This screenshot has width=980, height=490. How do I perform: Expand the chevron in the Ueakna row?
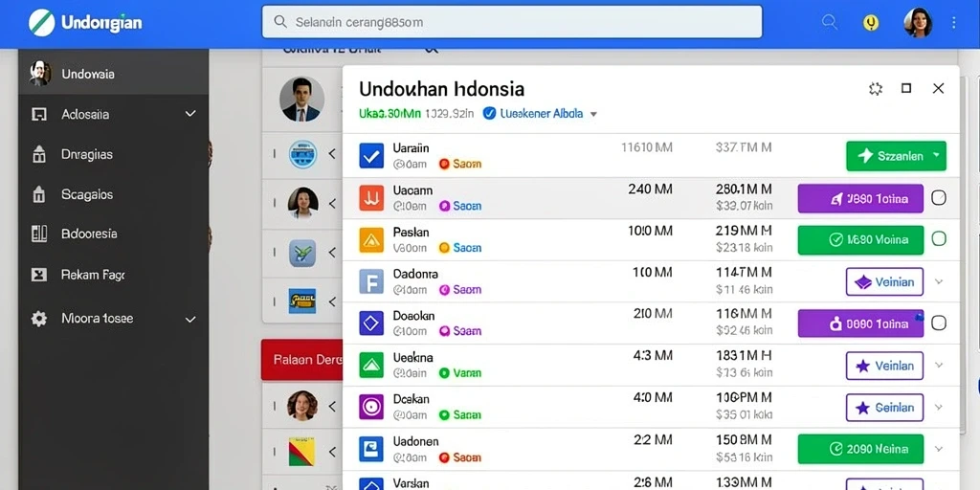(938, 365)
